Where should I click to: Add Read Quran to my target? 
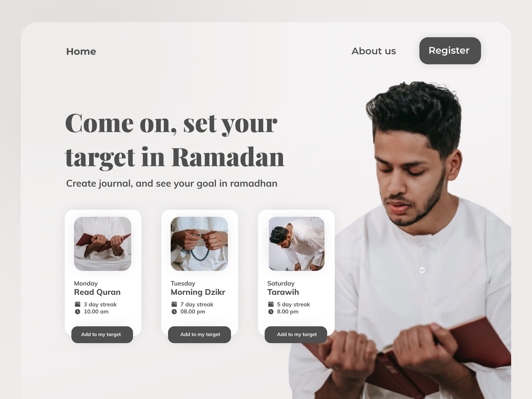click(102, 334)
